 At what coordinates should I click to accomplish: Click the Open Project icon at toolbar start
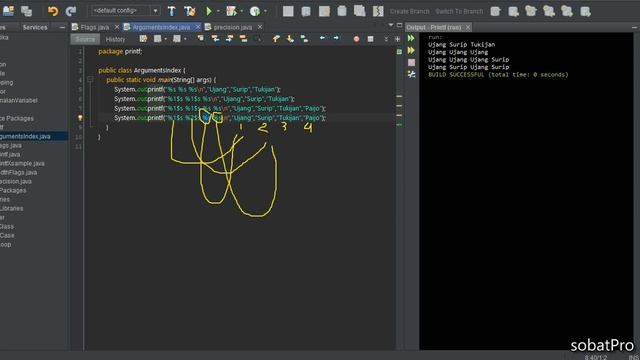[x=8, y=11]
